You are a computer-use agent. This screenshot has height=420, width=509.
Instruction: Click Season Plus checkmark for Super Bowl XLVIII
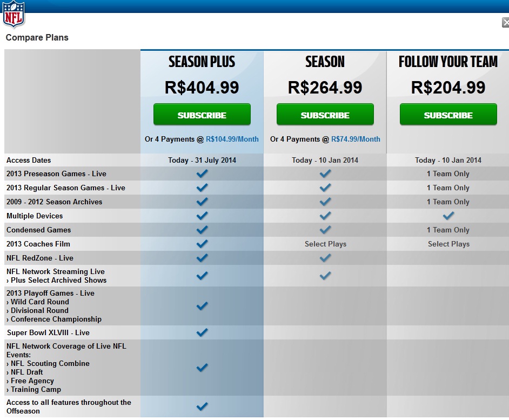tap(202, 332)
